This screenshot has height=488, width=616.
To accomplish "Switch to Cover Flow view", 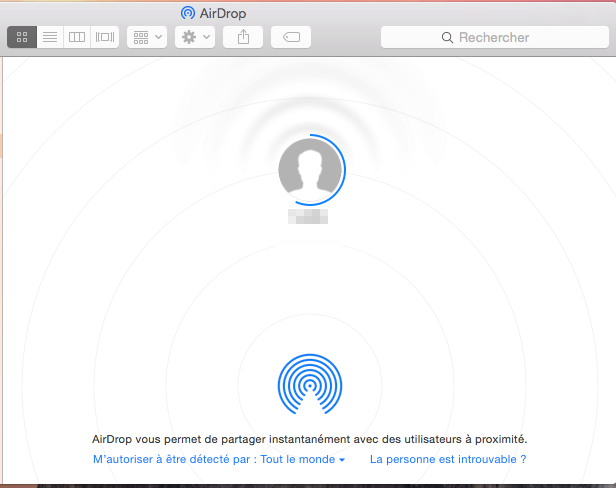I will click(105, 37).
